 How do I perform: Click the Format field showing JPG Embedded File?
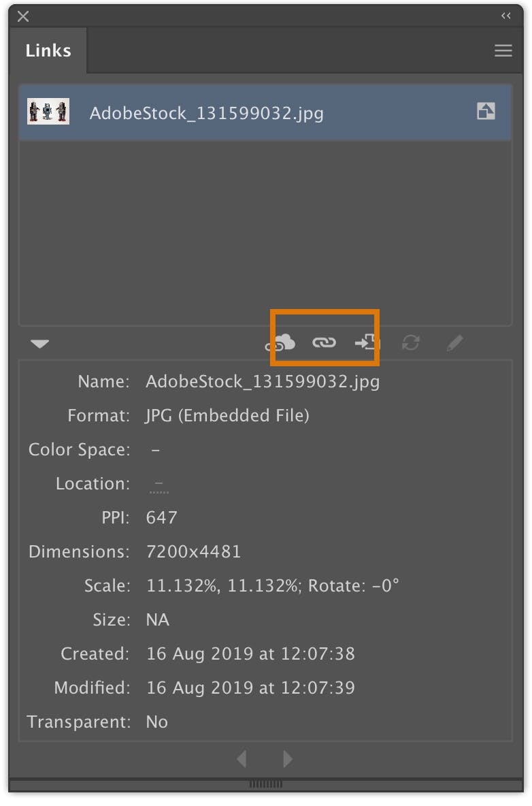(x=226, y=416)
